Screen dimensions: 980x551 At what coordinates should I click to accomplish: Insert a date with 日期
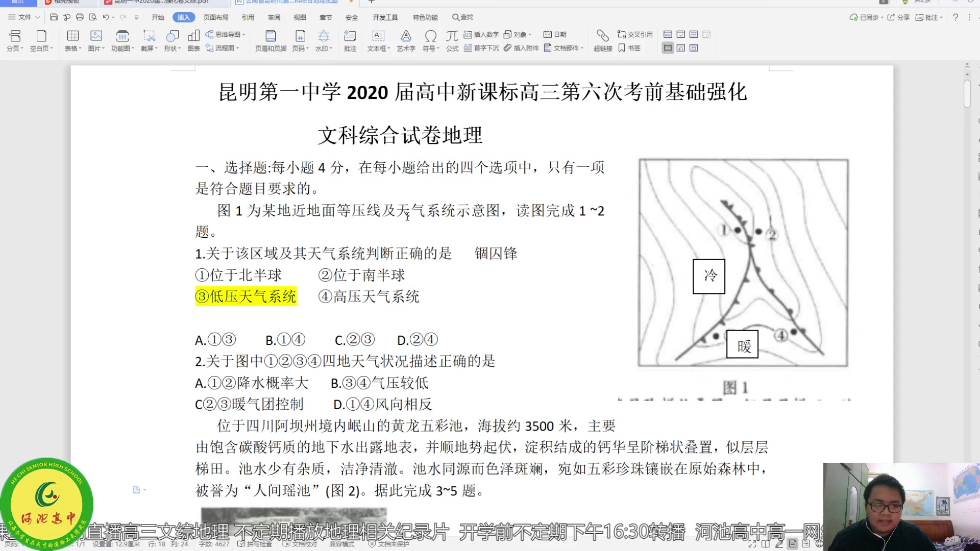click(x=555, y=35)
